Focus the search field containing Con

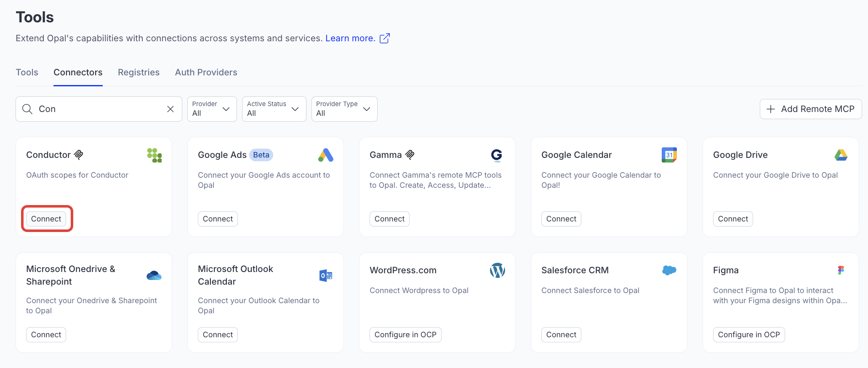99,109
